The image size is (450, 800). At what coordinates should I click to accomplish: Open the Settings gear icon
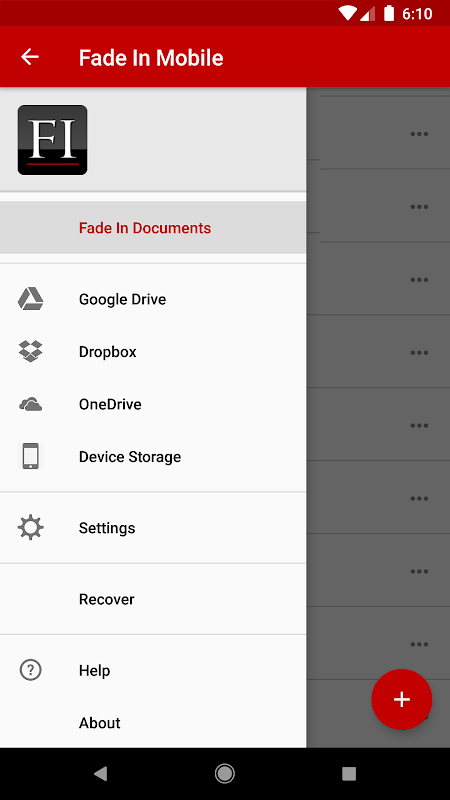[31, 528]
